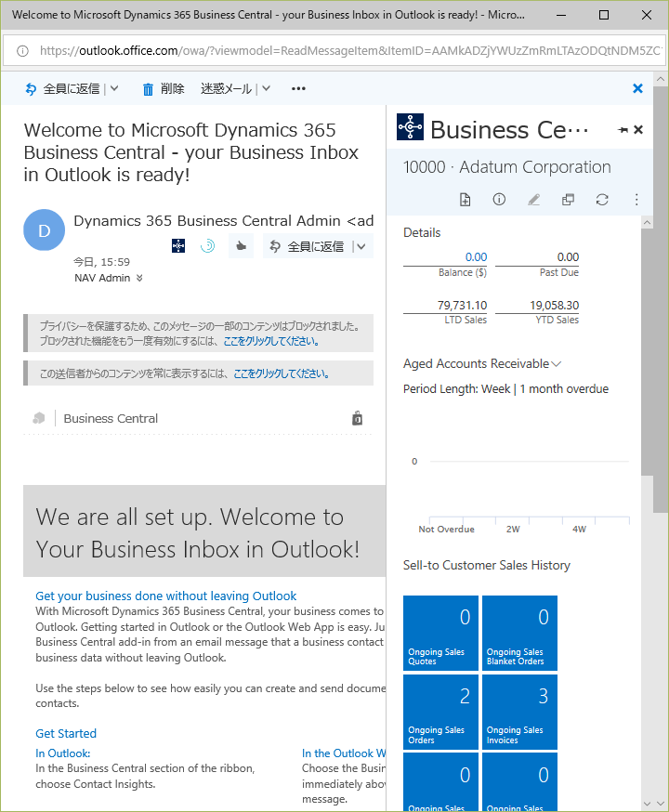Click the thumbs-up Like icon
The image size is (669, 812).
(x=242, y=246)
